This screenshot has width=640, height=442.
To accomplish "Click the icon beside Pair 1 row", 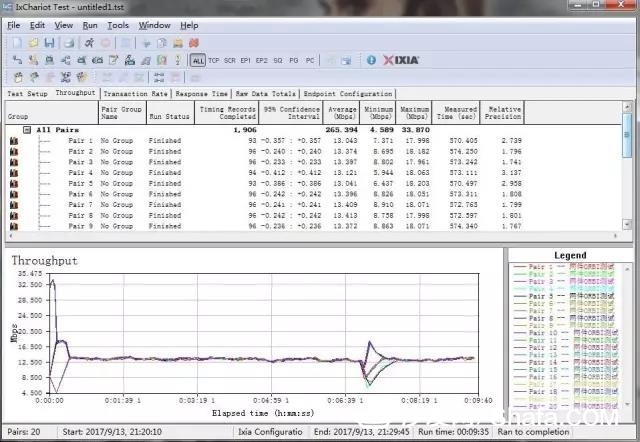I will (14, 141).
